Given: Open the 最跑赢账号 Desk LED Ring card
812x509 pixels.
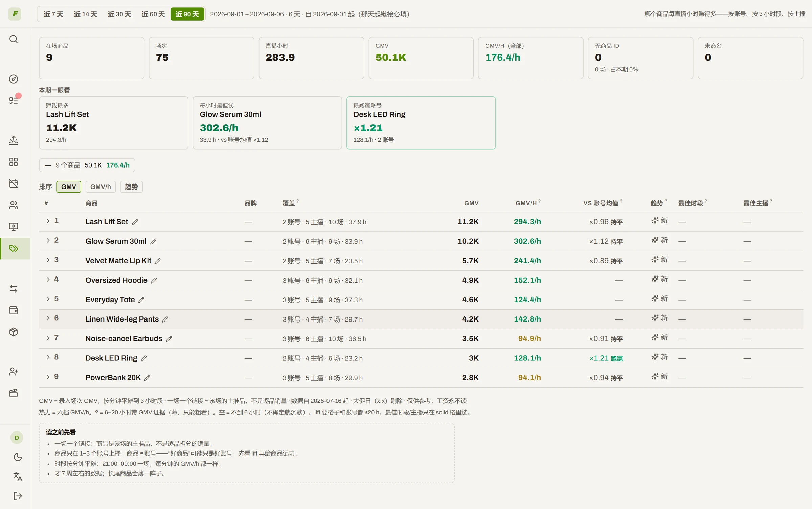Looking at the screenshot, I should [421, 123].
